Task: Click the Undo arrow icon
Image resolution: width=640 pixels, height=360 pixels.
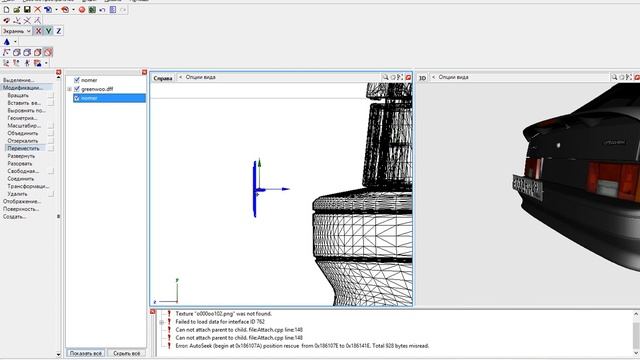Action: coord(102,9)
